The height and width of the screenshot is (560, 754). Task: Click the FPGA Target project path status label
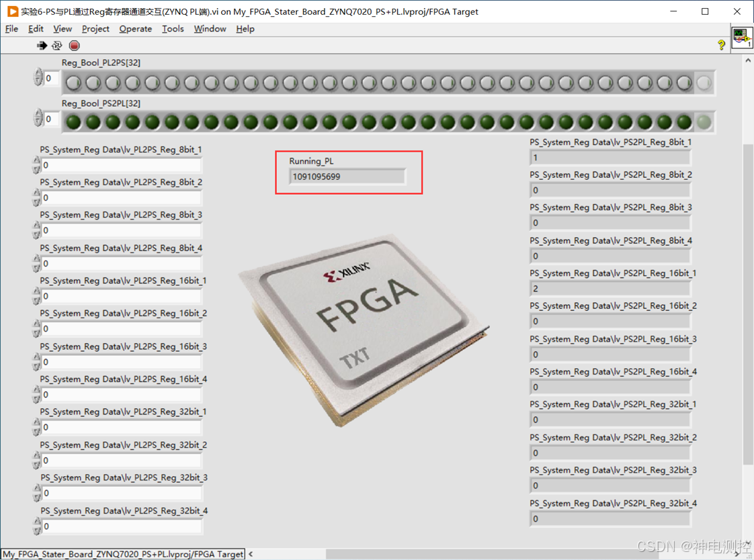123,554
